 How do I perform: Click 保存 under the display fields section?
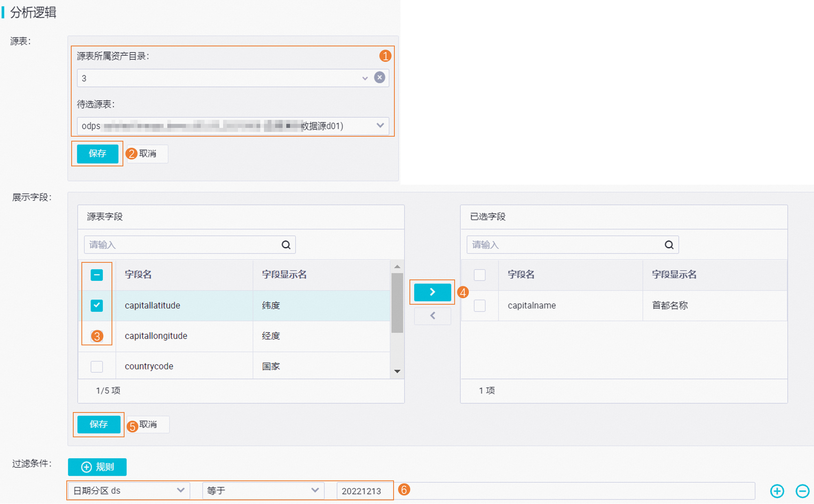pyautogui.click(x=99, y=424)
